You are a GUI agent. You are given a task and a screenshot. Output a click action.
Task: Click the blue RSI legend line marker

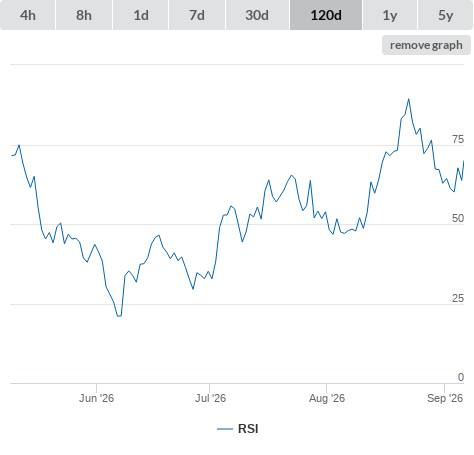click(225, 429)
